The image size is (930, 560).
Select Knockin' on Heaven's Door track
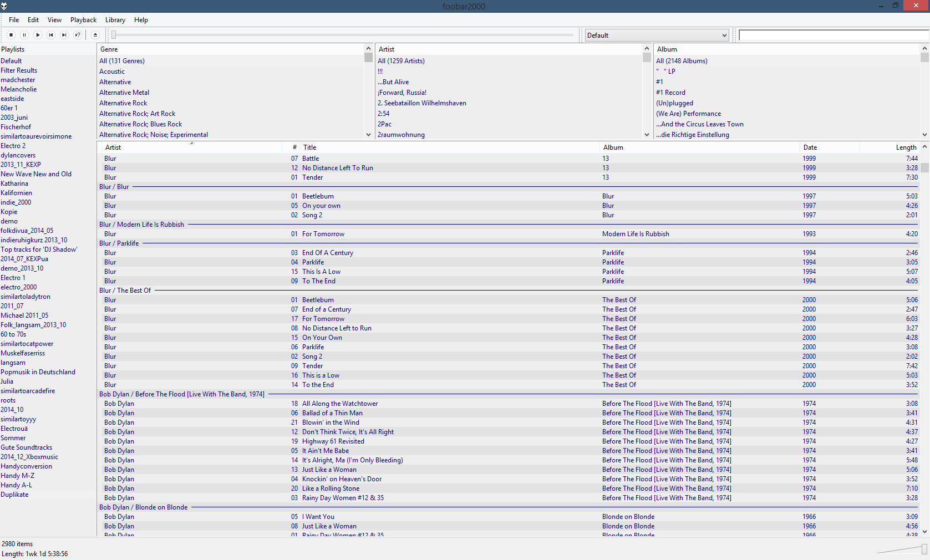[x=509, y=479]
